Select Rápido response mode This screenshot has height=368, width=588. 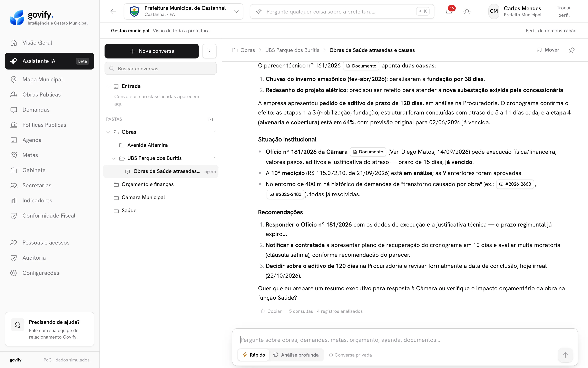pos(254,355)
